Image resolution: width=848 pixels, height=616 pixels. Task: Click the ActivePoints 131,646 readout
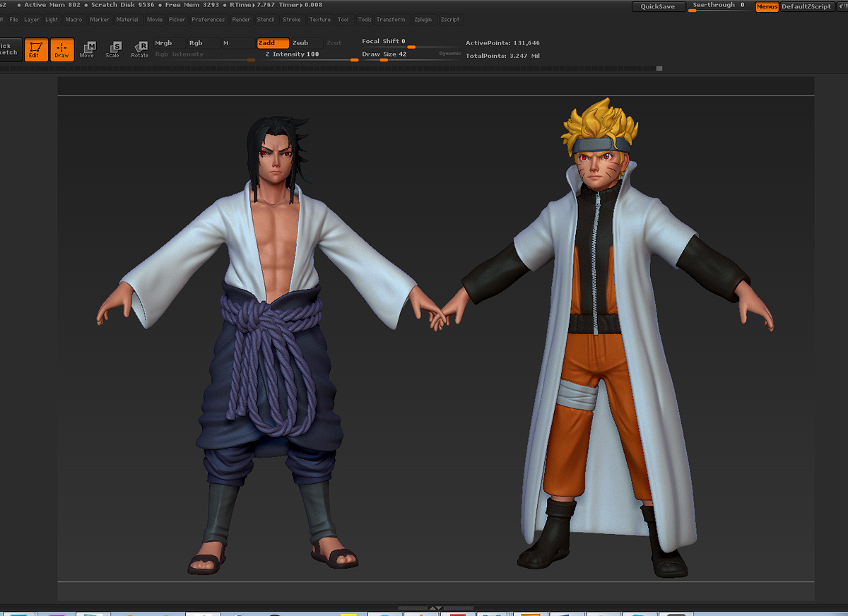coord(502,43)
